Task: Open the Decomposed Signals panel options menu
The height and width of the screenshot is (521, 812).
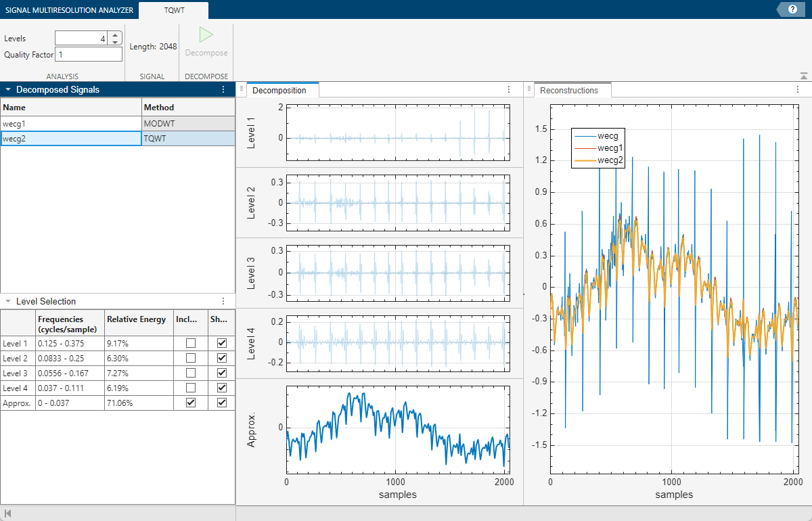Action: tap(223, 89)
